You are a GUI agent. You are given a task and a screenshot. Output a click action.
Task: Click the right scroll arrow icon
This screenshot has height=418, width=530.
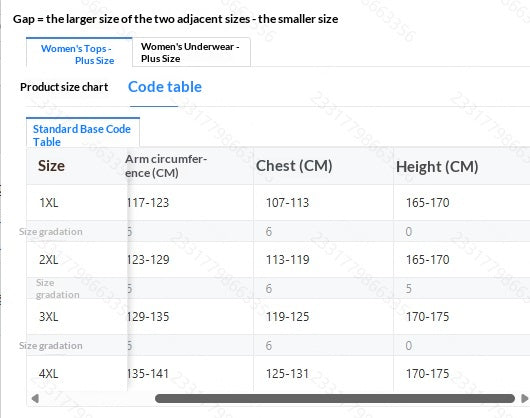tap(525, 398)
